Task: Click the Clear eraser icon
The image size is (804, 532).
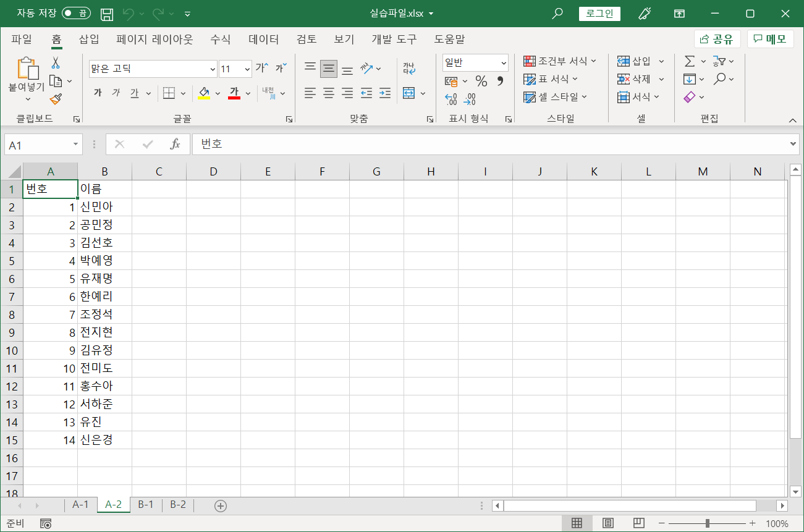Action: 690,97
